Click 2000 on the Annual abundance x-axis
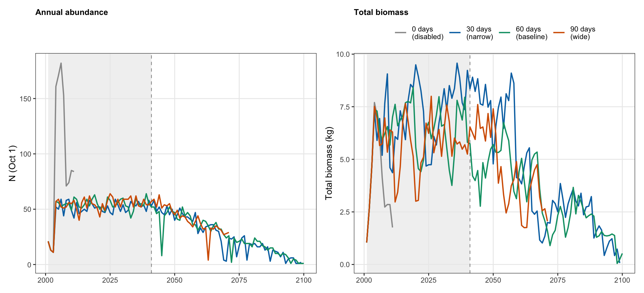The image size is (644, 293). coord(46,280)
